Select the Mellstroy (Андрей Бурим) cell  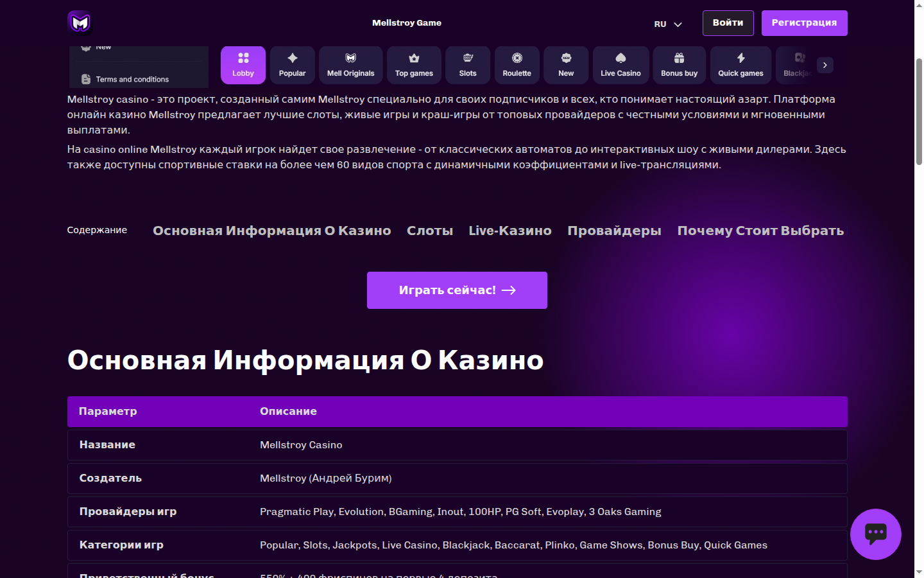click(326, 478)
